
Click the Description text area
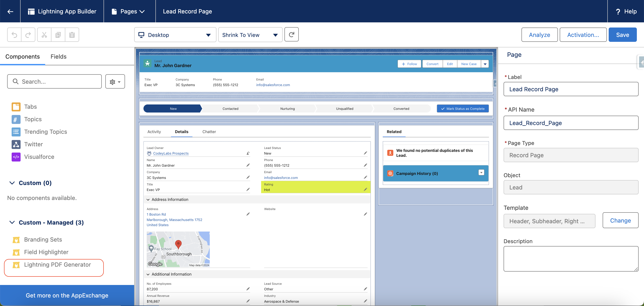coord(571,259)
